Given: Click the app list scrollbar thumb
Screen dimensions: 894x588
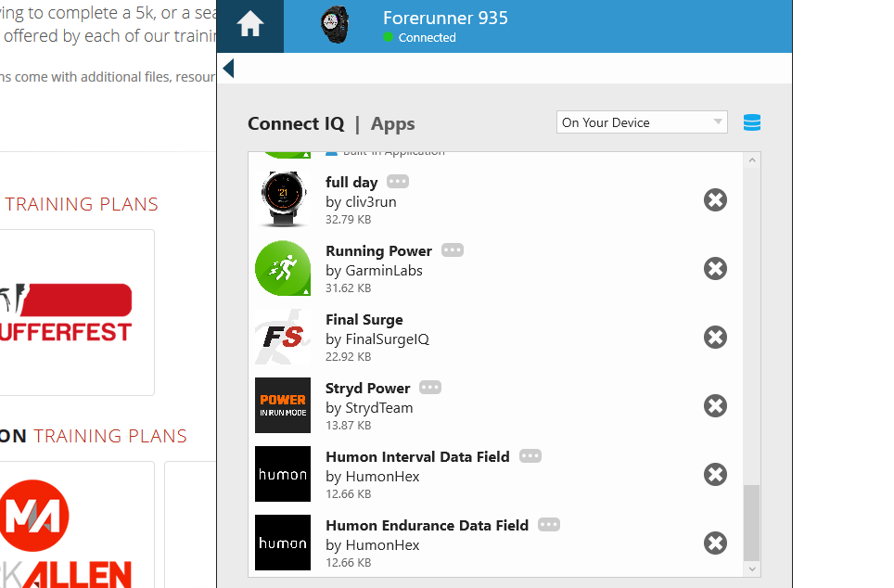Looking at the screenshot, I should [x=752, y=523].
